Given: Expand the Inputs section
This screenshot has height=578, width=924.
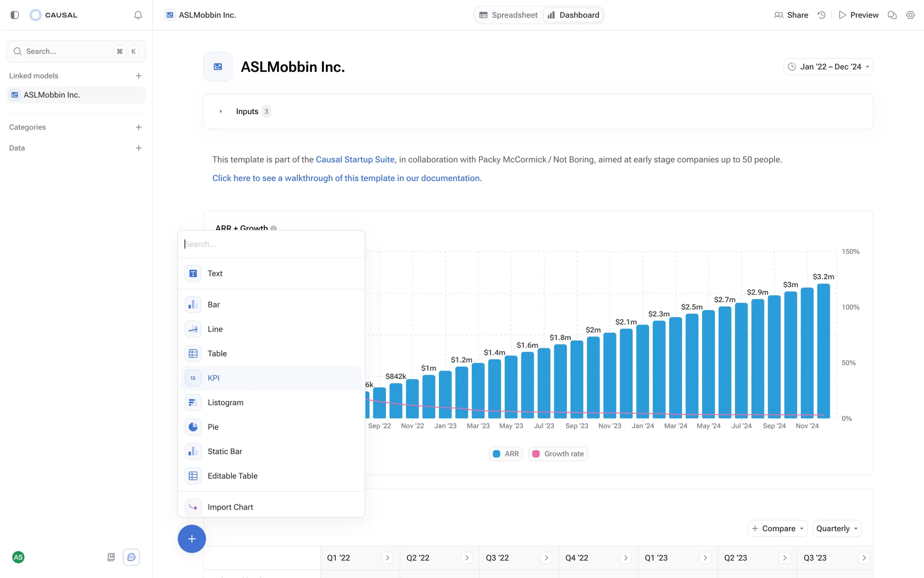Looking at the screenshot, I should click(x=221, y=111).
